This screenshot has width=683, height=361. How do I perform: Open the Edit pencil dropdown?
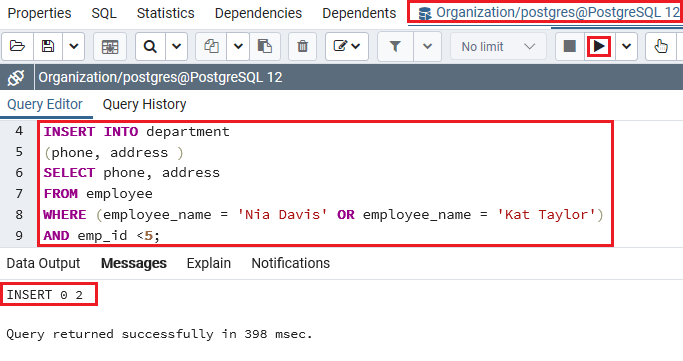tap(347, 46)
